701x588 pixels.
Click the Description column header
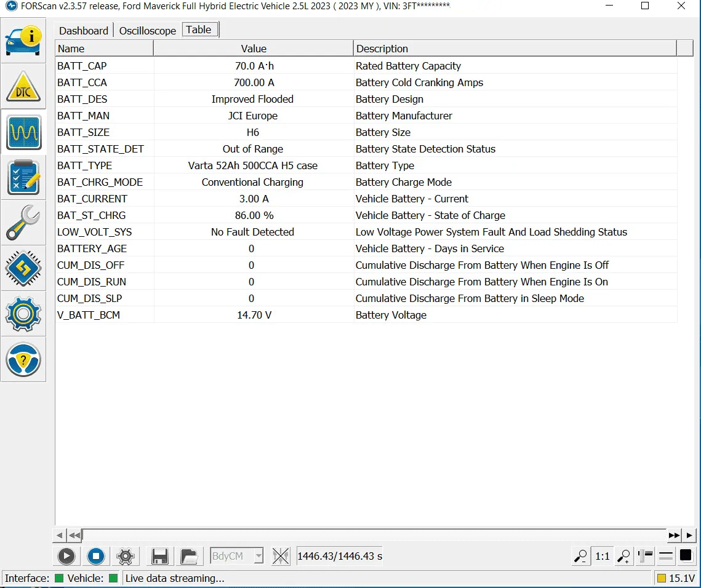click(515, 49)
